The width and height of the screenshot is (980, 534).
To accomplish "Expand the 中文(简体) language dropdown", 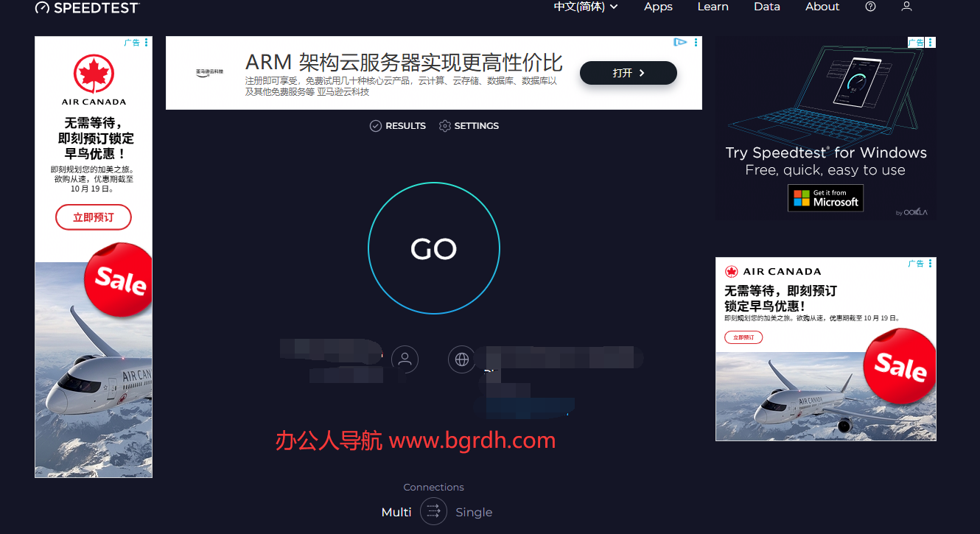I will click(x=586, y=7).
